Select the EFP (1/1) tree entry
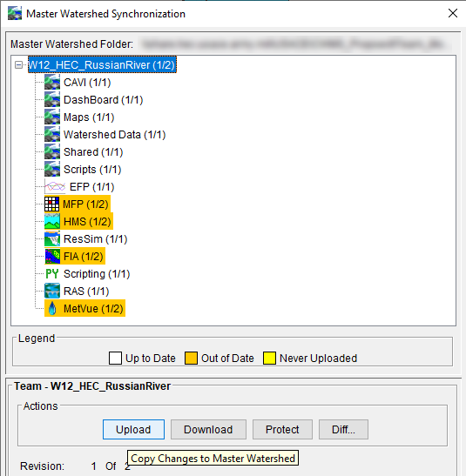This screenshot has height=476, width=466. tap(92, 187)
